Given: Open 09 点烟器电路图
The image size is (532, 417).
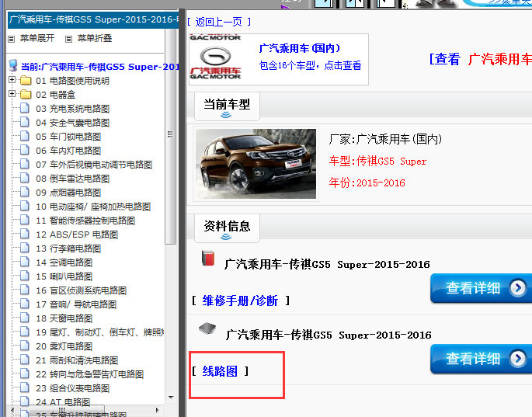Looking at the screenshot, I should pos(68,193).
